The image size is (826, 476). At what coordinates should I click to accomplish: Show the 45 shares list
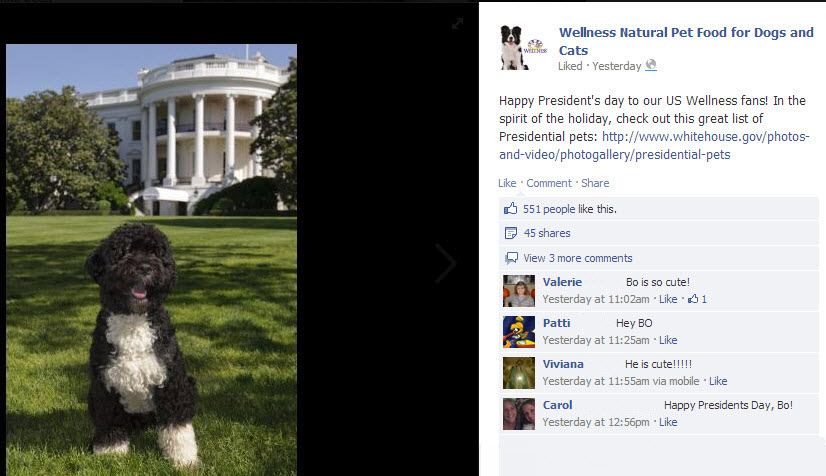pos(547,233)
